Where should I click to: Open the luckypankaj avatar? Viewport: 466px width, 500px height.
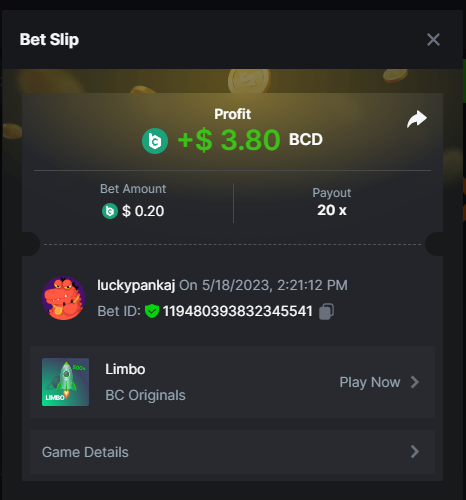63,298
